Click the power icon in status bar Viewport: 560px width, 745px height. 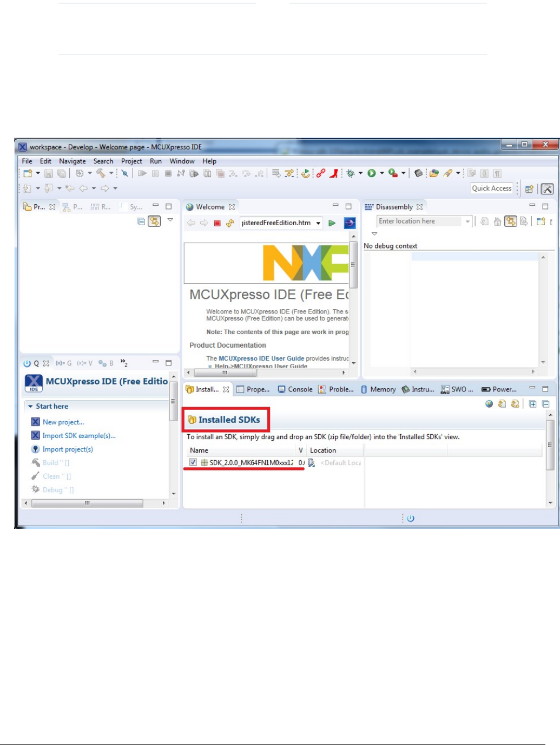411,519
